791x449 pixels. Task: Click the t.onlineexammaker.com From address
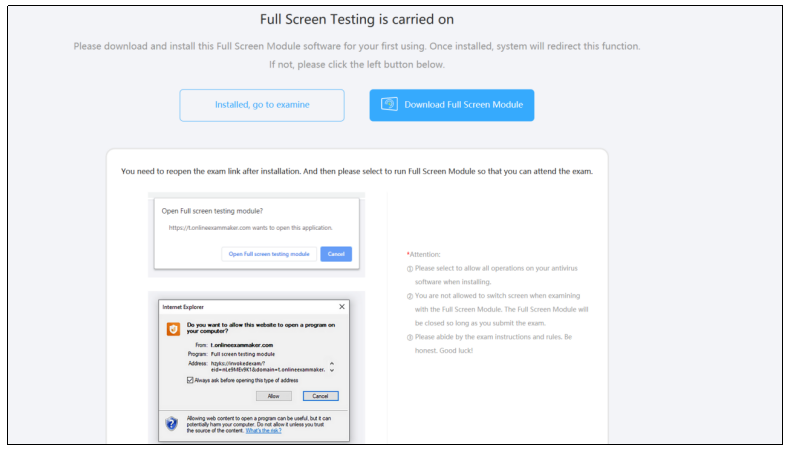click(x=242, y=345)
